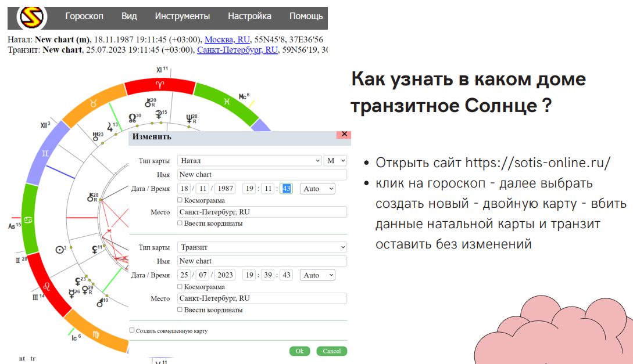The width and height of the screenshot is (633, 364).
Task: Click the transit year field 2023
Action: tap(225, 275)
